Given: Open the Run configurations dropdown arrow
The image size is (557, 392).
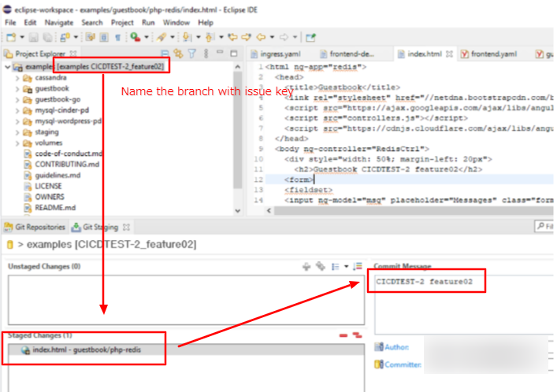Looking at the screenshot, I should pos(146,37).
